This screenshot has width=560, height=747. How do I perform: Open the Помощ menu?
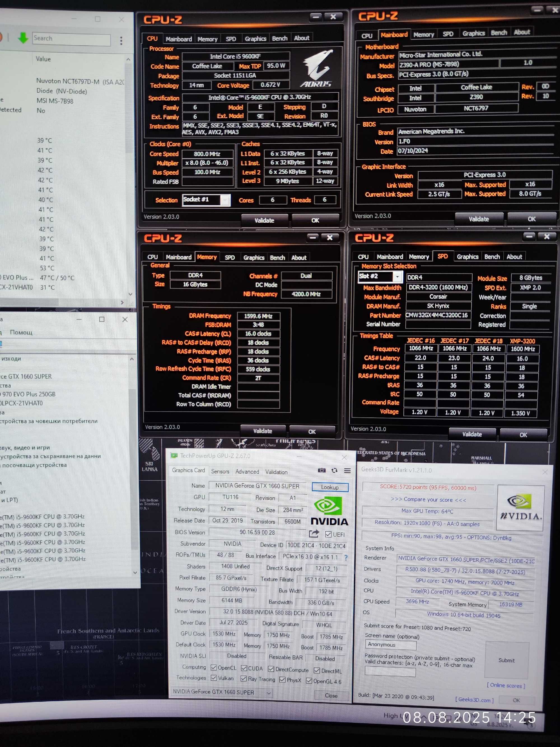pos(21,332)
